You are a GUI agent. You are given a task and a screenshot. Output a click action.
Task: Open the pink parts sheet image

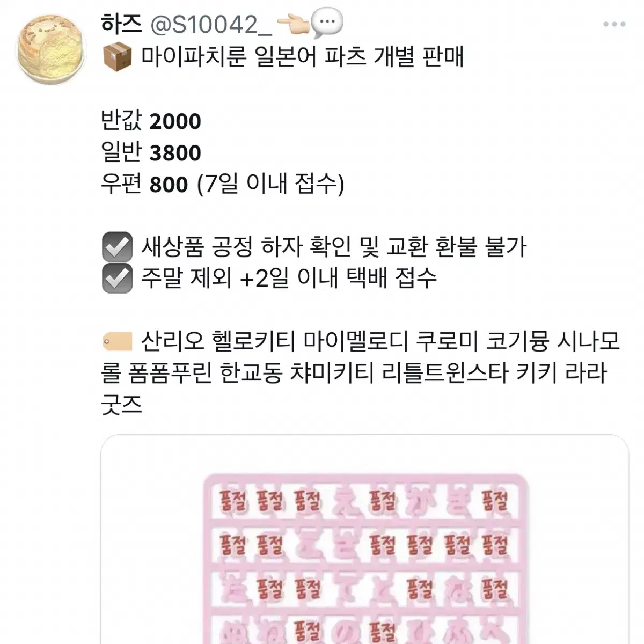tap(365, 539)
